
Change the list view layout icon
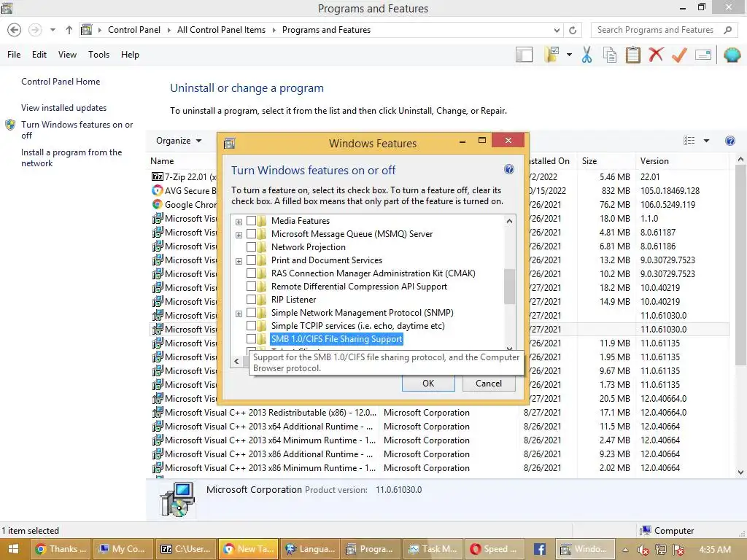pos(689,141)
